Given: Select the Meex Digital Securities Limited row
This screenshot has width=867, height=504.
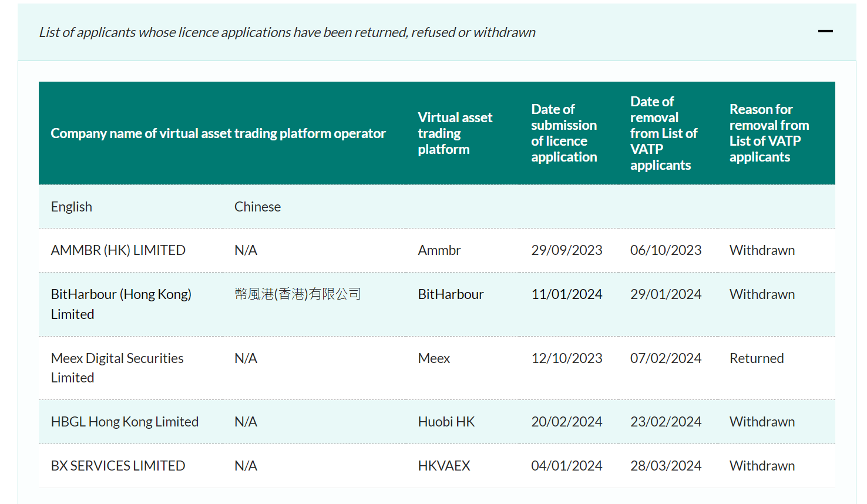Looking at the screenshot, I should coord(117,368).
